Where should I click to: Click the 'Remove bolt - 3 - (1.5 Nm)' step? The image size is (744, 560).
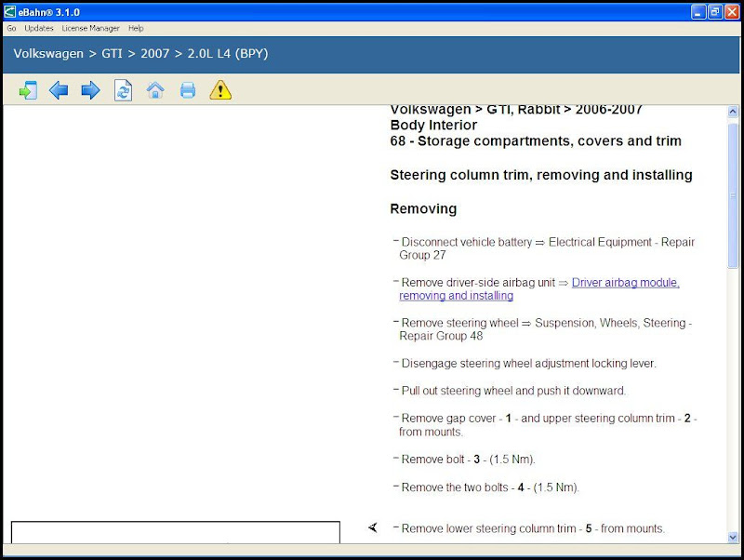click(x=469, y=460)
